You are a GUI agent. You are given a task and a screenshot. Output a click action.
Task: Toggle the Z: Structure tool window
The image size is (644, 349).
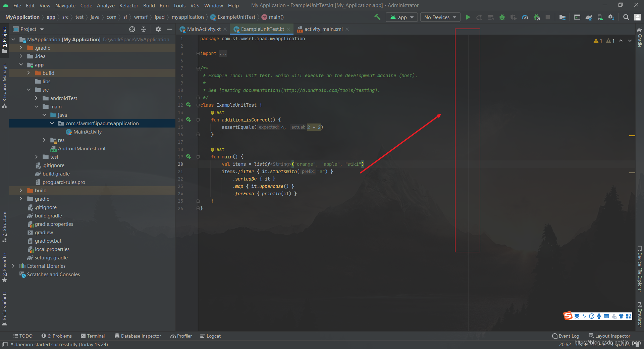tap(4, 227)
